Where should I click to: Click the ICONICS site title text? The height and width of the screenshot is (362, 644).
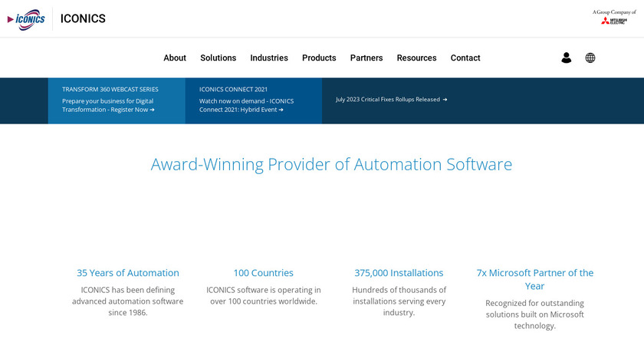(83, 19)
